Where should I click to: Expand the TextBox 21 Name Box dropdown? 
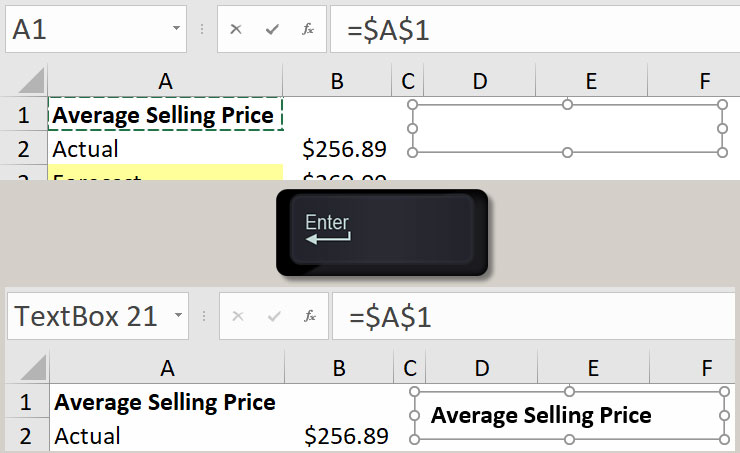[x=178, y=315]
